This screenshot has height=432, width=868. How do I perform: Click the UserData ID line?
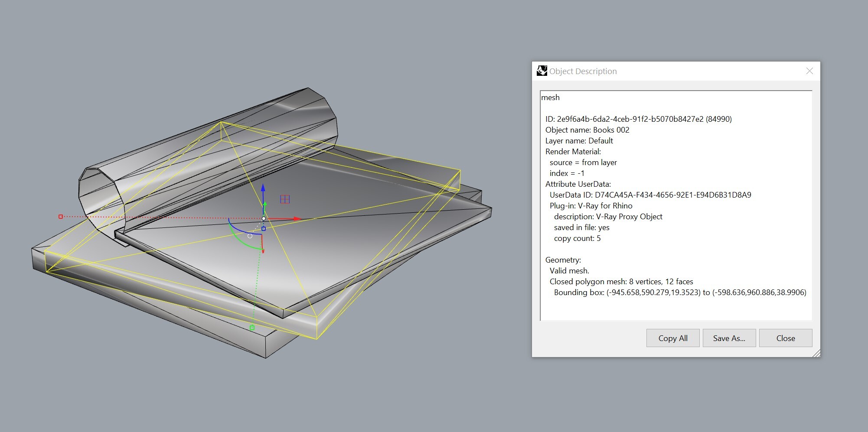pyautogui.click(x=650, y=195)
